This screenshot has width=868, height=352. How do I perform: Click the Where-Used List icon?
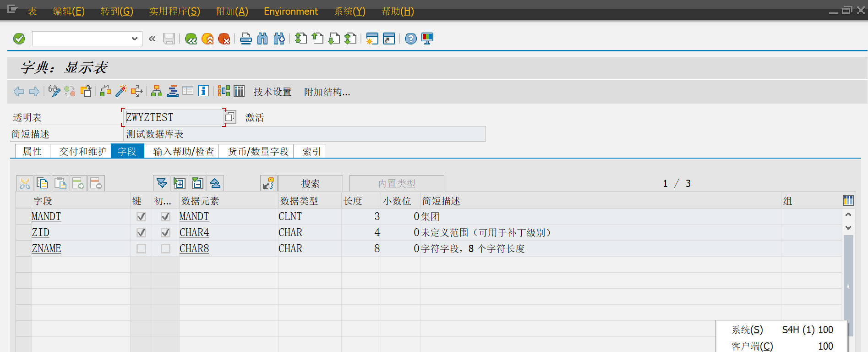136,91
